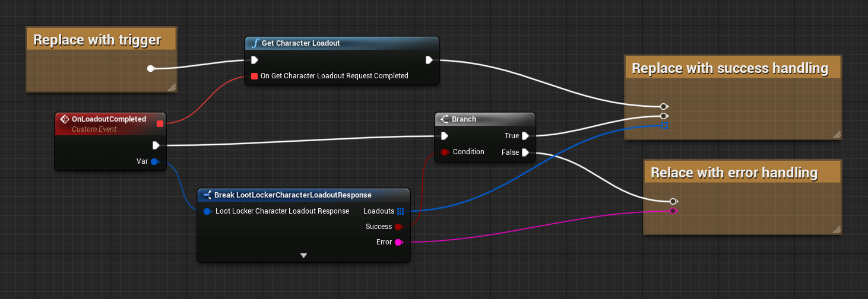Click resize handle of 'Replace with trigger' comment
Image resolution: width=868 pixels, height=299 pixels.
(x=172, y=87)
